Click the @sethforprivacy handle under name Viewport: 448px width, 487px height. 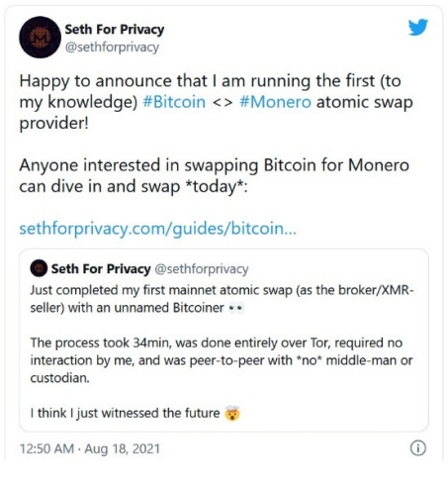[x=112, y=48]
